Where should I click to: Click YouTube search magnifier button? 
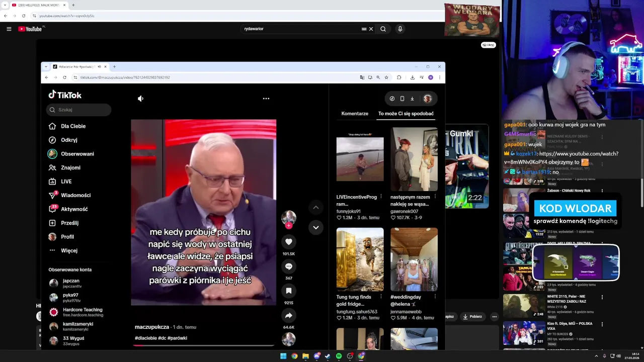pos(383,29)
